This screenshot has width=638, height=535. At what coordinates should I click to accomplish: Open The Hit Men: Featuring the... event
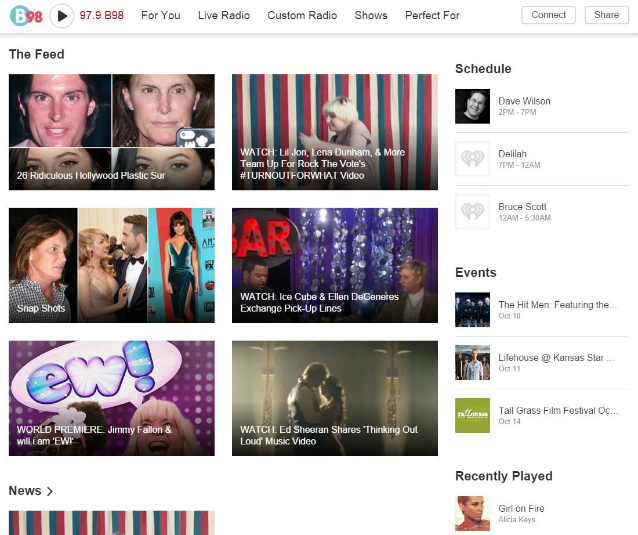pyautogui.click(x=558, y=305)
